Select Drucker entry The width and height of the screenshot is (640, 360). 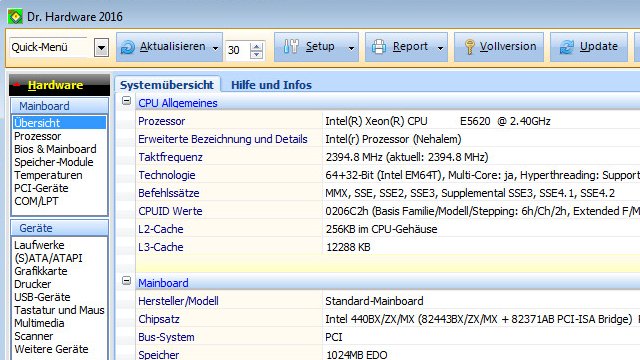[x=33, y=284]
